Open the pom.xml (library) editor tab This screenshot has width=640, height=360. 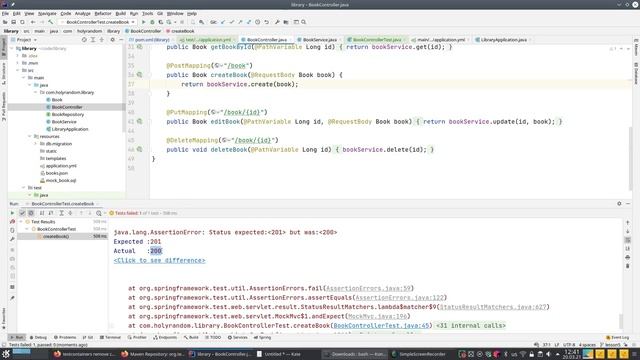click(152, 40)
